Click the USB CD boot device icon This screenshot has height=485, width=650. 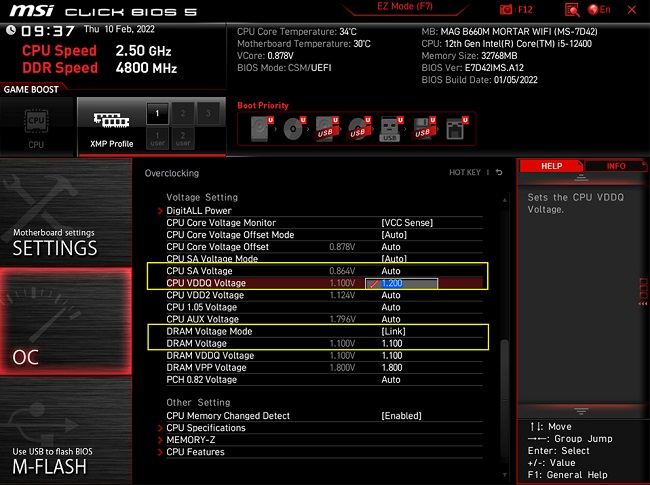358,129
